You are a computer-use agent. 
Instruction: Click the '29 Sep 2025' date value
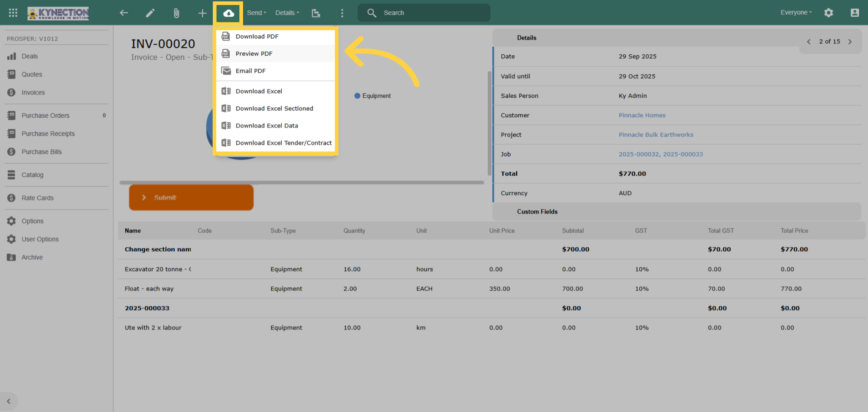click(x=637, y=56)
